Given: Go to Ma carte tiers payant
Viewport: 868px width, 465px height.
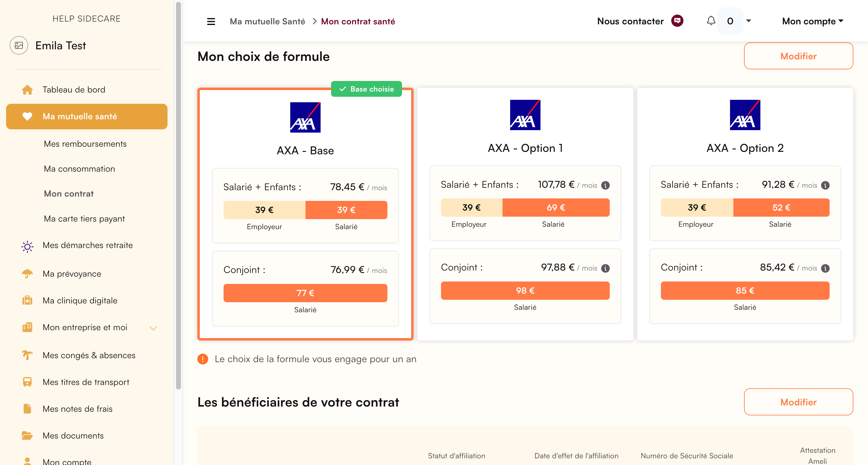Looking at the screenshot, I should click(x=84, y=219).
